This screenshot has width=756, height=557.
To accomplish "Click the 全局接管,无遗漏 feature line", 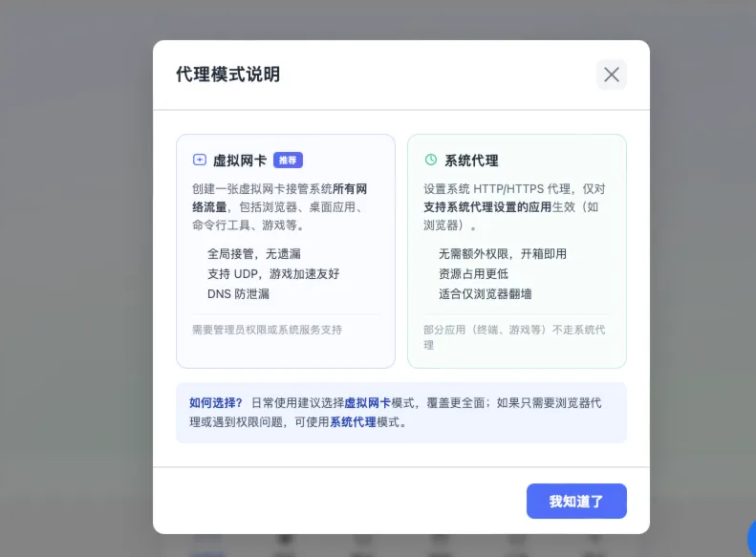I will click(254, 254).
